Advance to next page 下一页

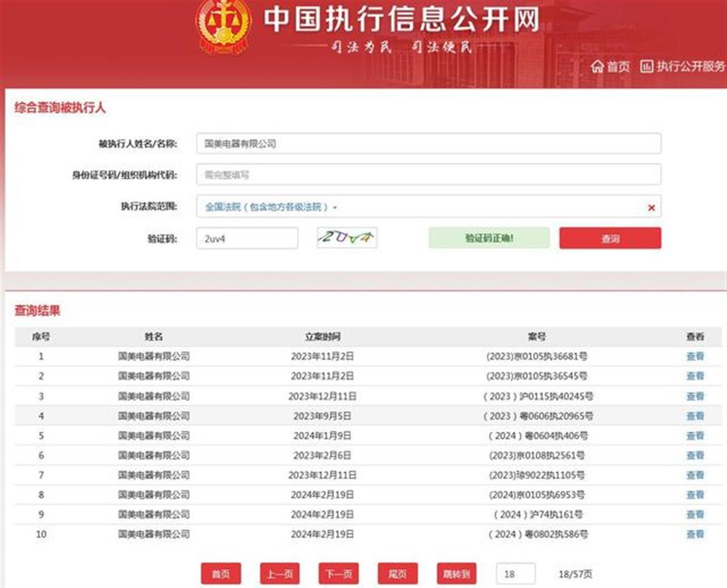point(339,573)
